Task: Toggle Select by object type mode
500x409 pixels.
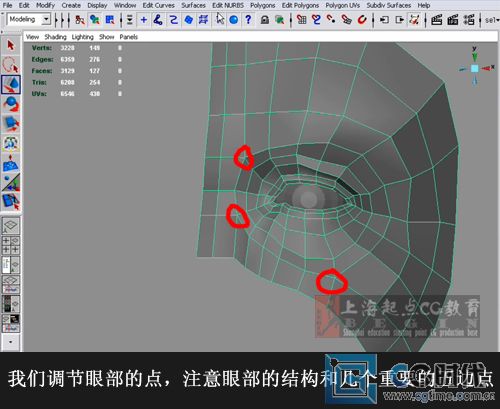Action: coord(95,20)
